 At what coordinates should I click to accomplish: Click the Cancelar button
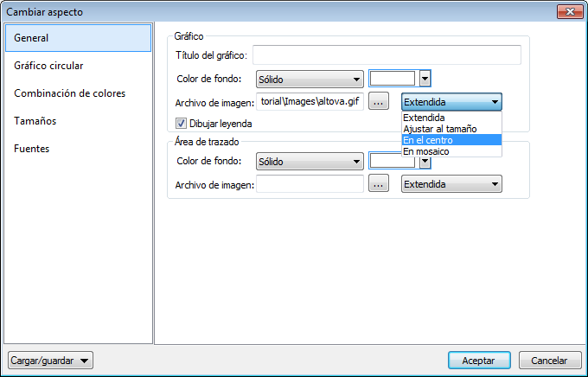coord(549,360)
